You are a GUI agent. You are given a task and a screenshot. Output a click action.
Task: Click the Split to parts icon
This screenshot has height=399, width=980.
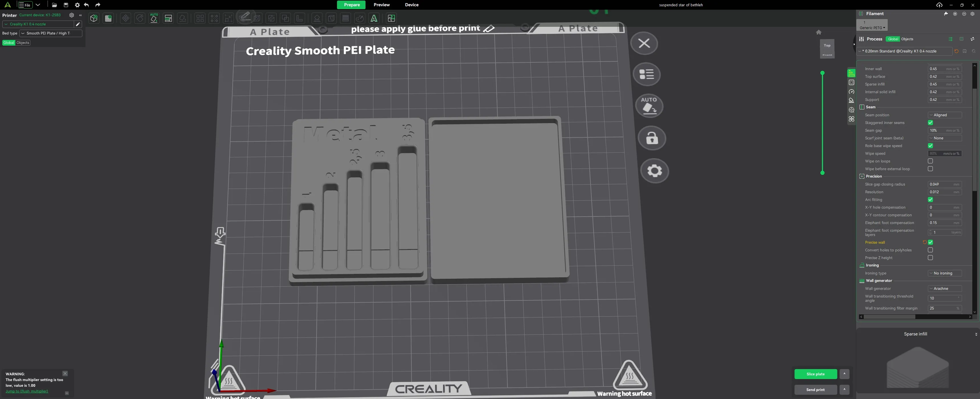tap(214, 18)
